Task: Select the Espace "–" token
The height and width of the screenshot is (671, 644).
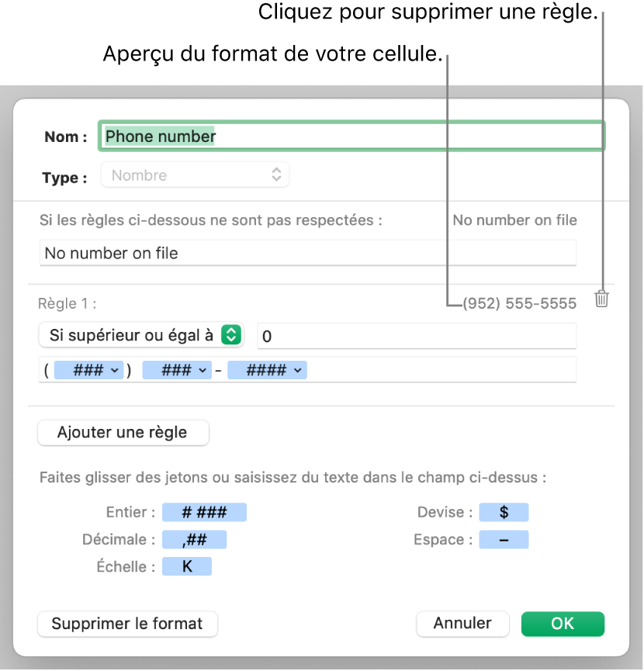Action: point(504,539)
